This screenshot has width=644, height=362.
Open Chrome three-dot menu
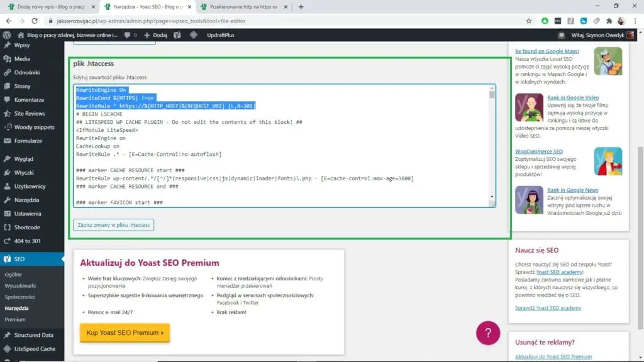click(635, 21)
